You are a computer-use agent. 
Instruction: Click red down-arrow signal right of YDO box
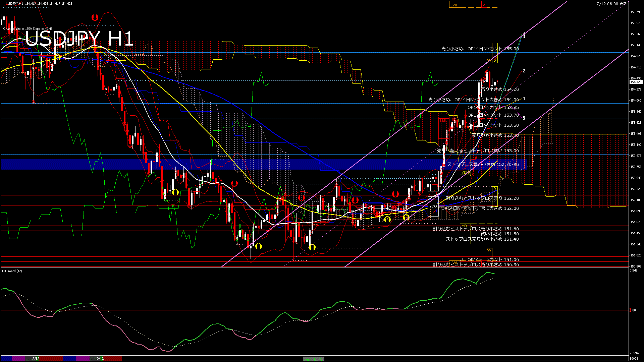tap(395, 194)
